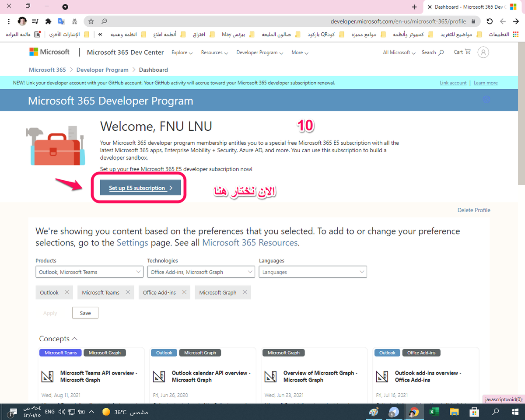Open the All Microsoft dropdown
525x420 pixels.
click(x=399, y=52)
